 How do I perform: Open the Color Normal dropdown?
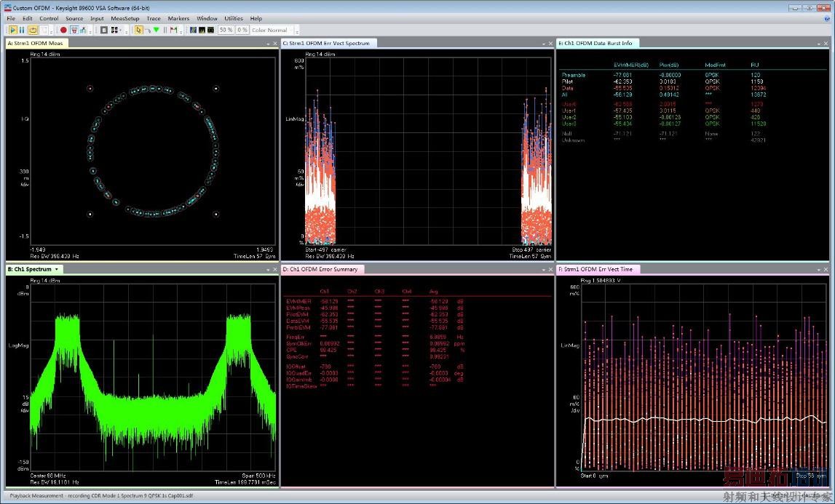(x=271, y=30)
